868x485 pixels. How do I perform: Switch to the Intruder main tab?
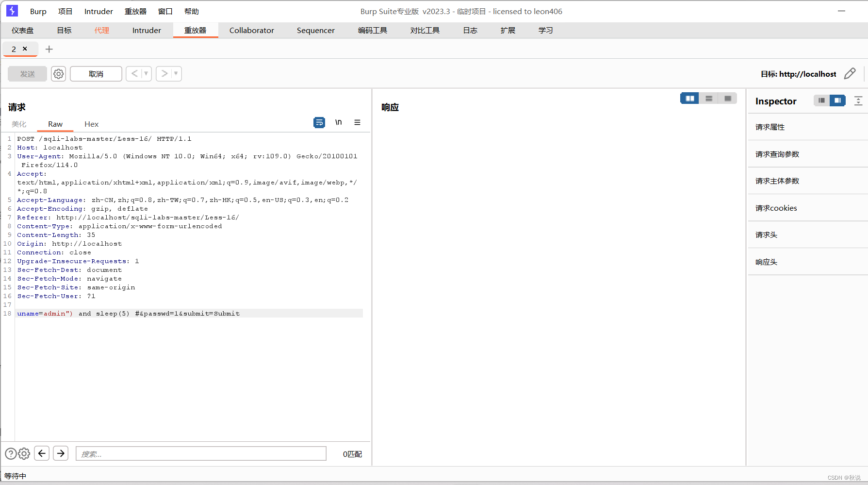(147, 30)
